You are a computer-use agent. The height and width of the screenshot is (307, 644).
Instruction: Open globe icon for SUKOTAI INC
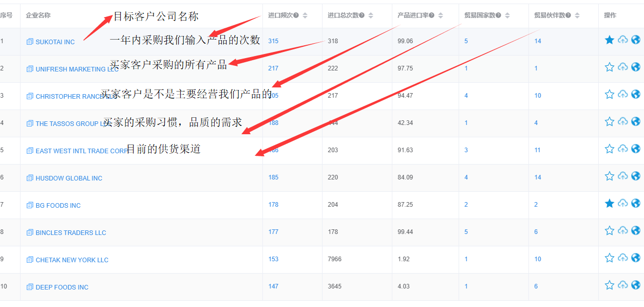click(x=636, y=40)
